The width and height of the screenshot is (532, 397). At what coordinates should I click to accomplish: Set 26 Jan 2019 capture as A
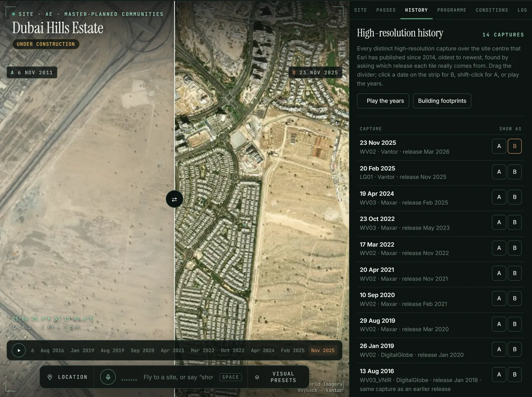point(499,349)
